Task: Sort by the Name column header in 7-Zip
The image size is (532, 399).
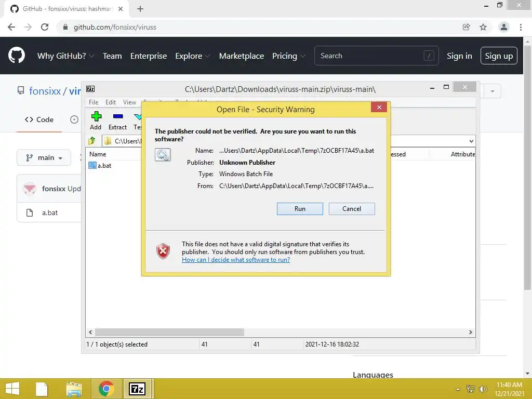Action: tap(98, 154)
